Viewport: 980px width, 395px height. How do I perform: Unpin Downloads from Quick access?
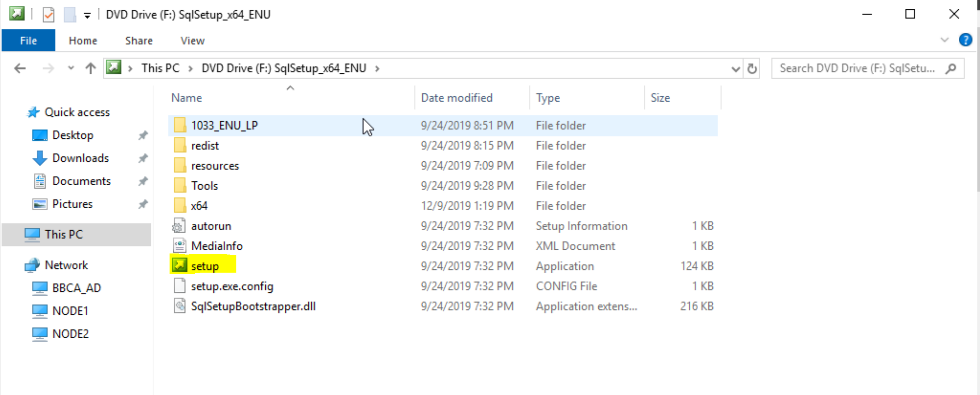point(143,158)
